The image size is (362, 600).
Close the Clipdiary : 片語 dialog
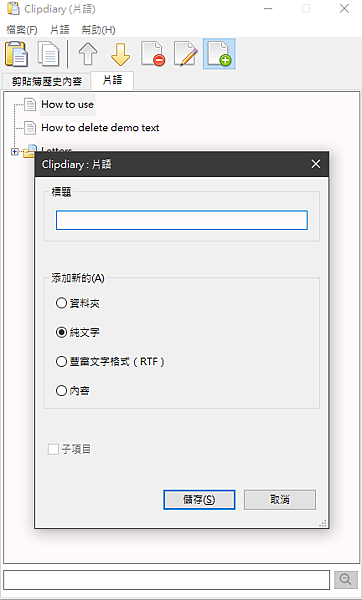(x=316, y=164)
